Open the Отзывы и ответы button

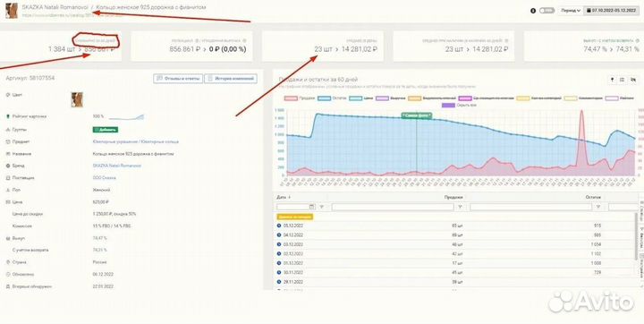[x=178, y=79]
